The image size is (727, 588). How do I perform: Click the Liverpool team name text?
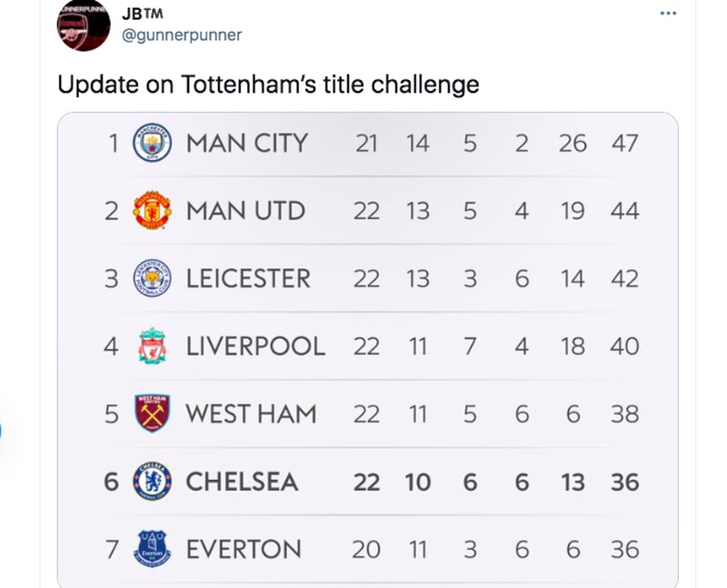[256, 345]
